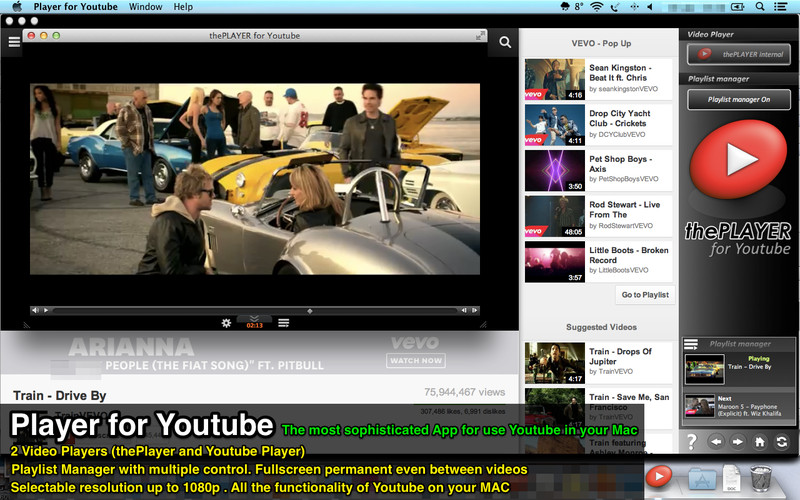Click the seek bar position marker

[310, 311]
